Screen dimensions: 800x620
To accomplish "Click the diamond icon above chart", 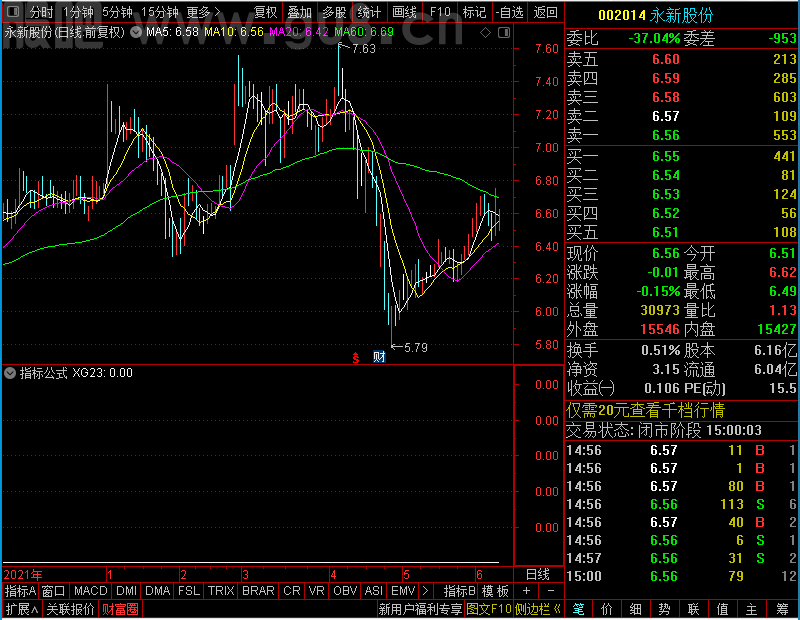I will (x=485, y=33).
